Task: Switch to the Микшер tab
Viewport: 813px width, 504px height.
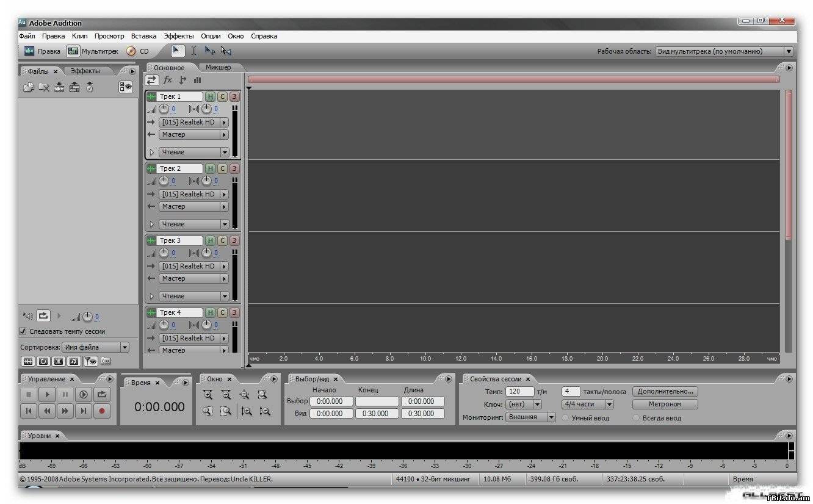Action: [x=218, y=67]
